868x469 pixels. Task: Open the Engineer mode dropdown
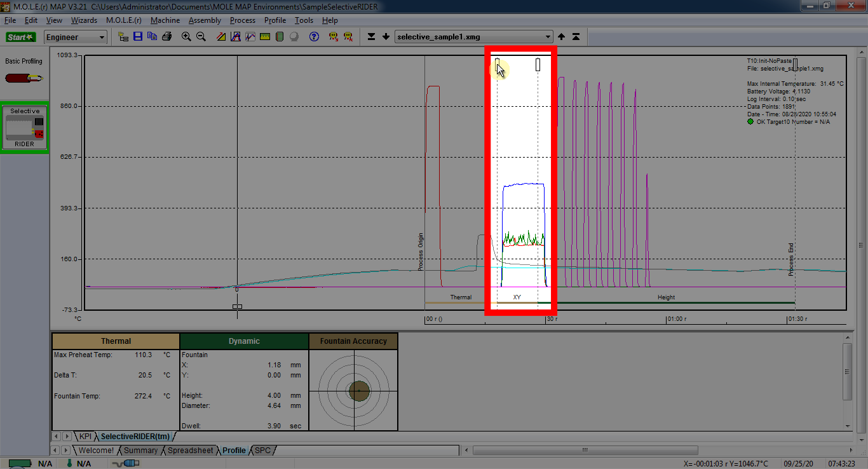coord(76,37)
